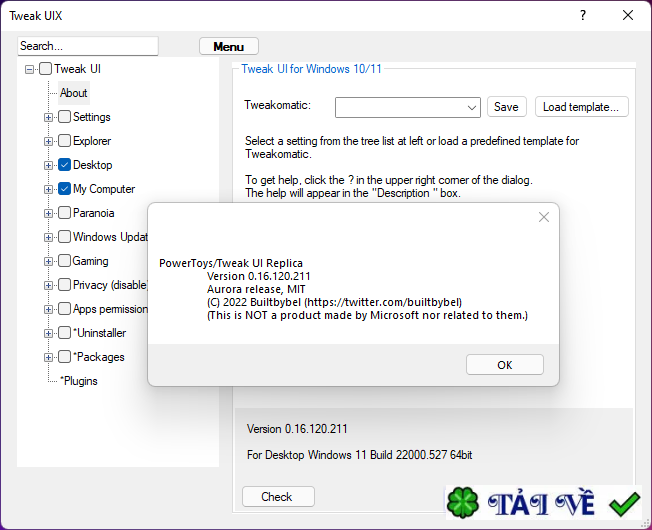652x530 pixels.
Task: Expand the Settings node
Action: tap(48, 117)
